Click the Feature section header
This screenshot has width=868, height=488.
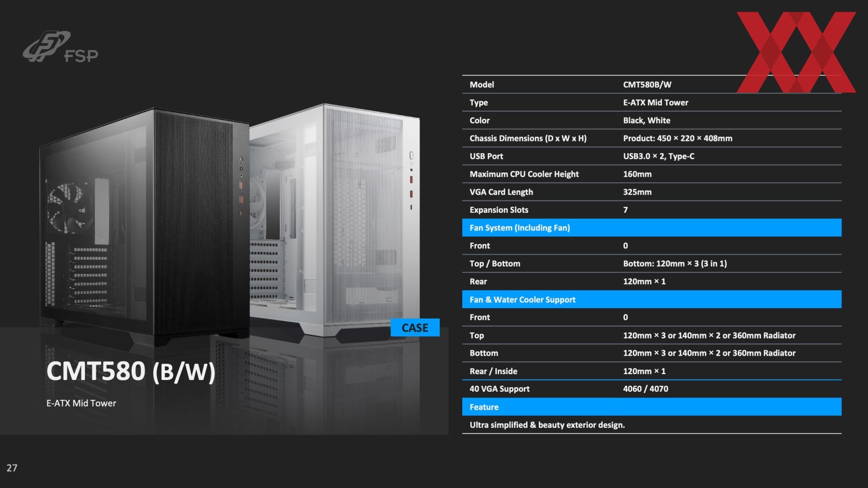click(651, 407)
